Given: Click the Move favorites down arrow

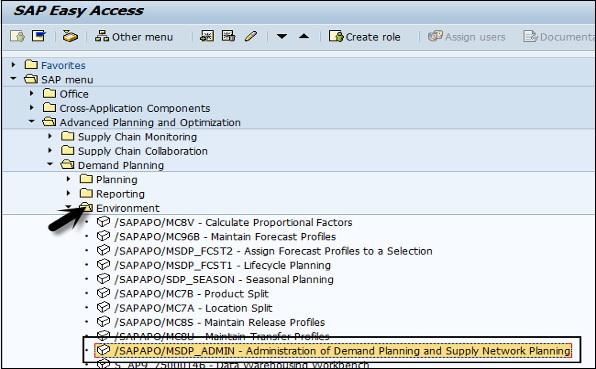Looking at the screenshot, I should pos(282,36).
